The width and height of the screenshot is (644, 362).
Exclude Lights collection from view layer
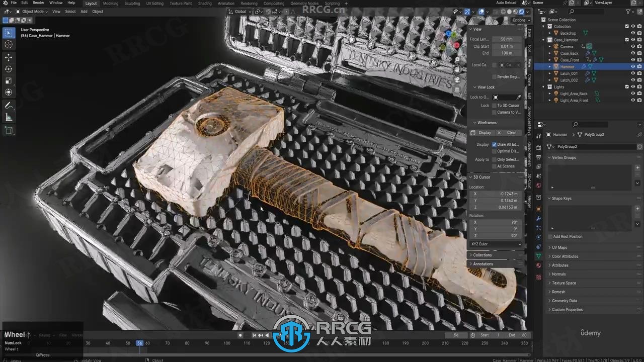[x=627, y=86]
